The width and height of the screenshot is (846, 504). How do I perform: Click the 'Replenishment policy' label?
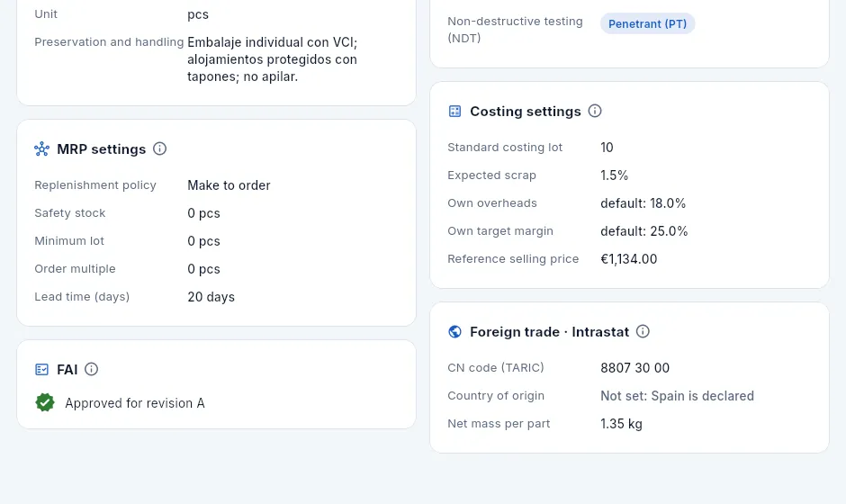tap(95, 185)
